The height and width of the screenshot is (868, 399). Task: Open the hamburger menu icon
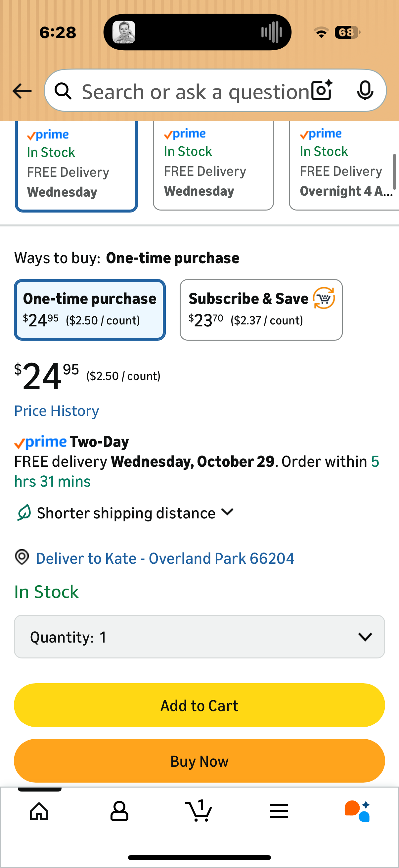pyautogui.click(x=279, y=811)
